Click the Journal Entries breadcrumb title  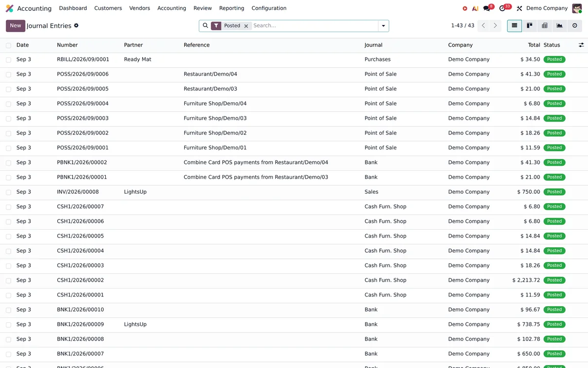tap(49, 26)
